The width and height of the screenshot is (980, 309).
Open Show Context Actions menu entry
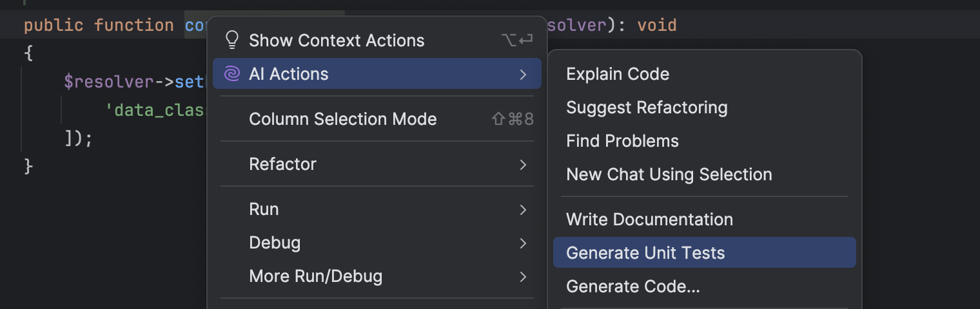[x=337, y=41]
